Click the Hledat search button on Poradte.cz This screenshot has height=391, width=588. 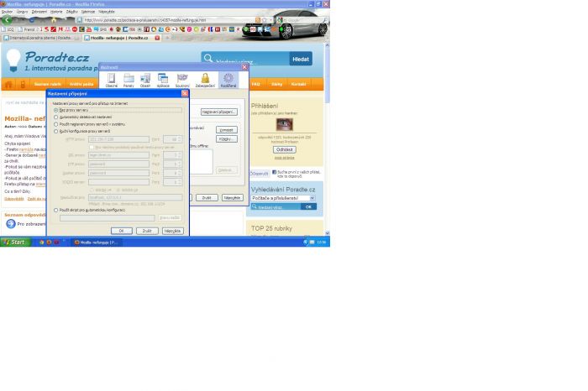pos(301,59)
